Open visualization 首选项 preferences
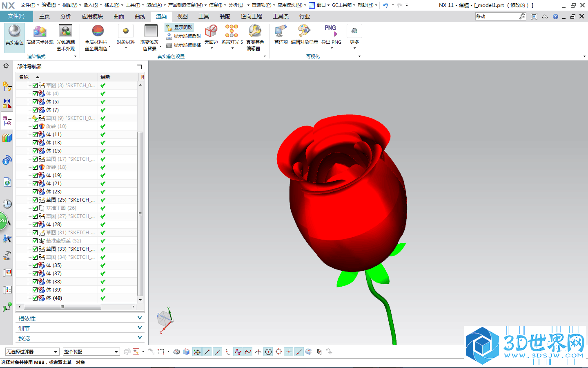The width and height of the screenshot is (588, 368). (x=281, y=35)
